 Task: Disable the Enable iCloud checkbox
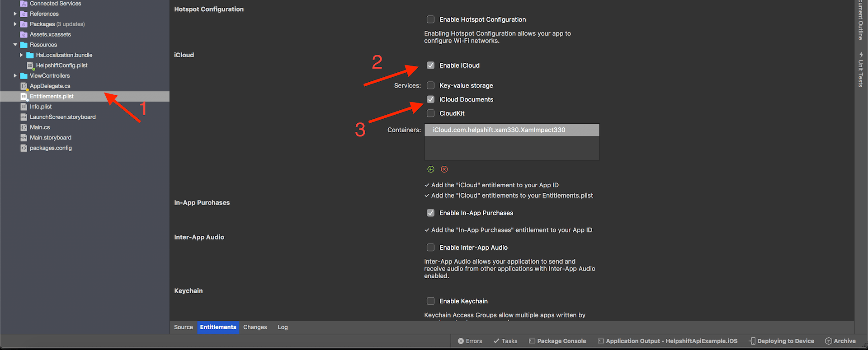point(430,65)
